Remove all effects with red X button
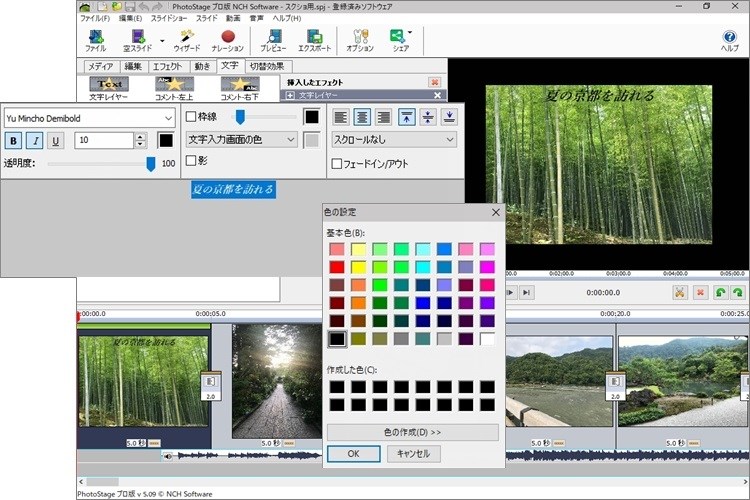Viewport: 750px width, 500px height. point(434,82)
